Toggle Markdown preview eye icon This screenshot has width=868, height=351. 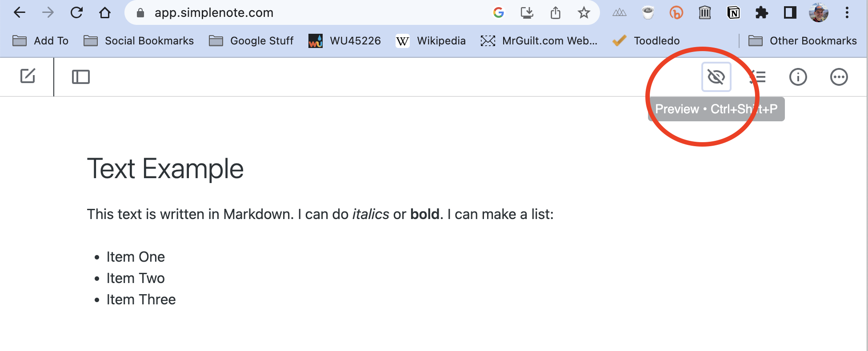pos(716,77)
